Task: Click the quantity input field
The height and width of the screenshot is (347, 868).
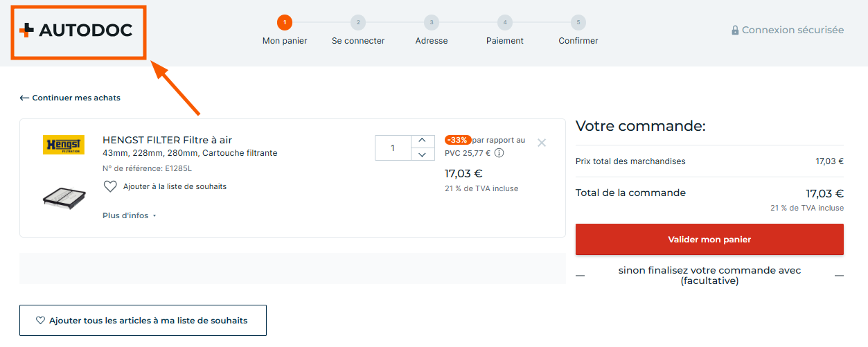Action: [x=393, y=148]
